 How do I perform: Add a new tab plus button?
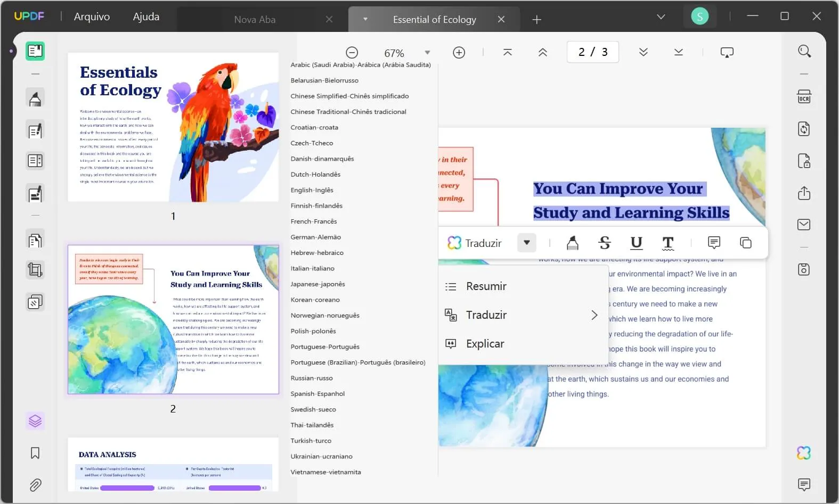tap(536, 20)
